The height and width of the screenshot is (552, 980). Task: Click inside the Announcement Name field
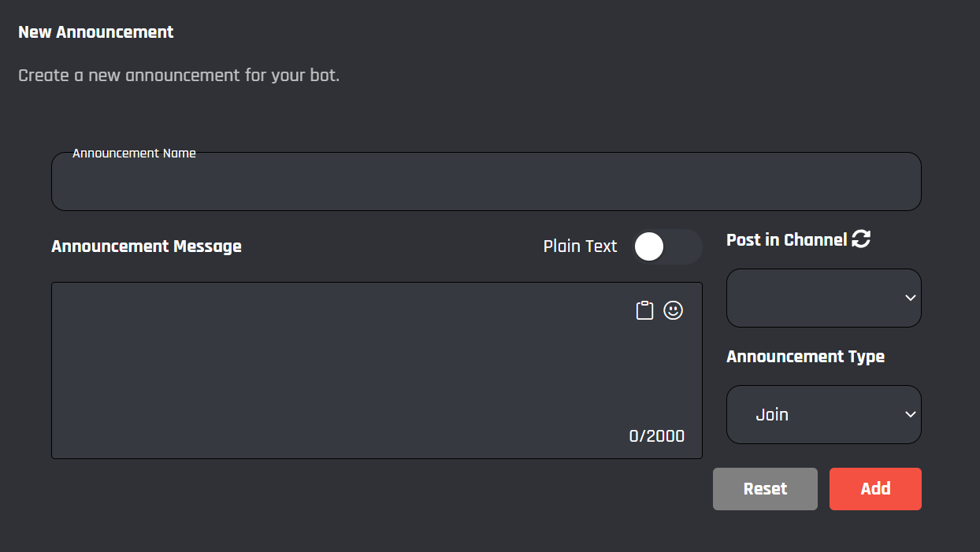point(486,185)
